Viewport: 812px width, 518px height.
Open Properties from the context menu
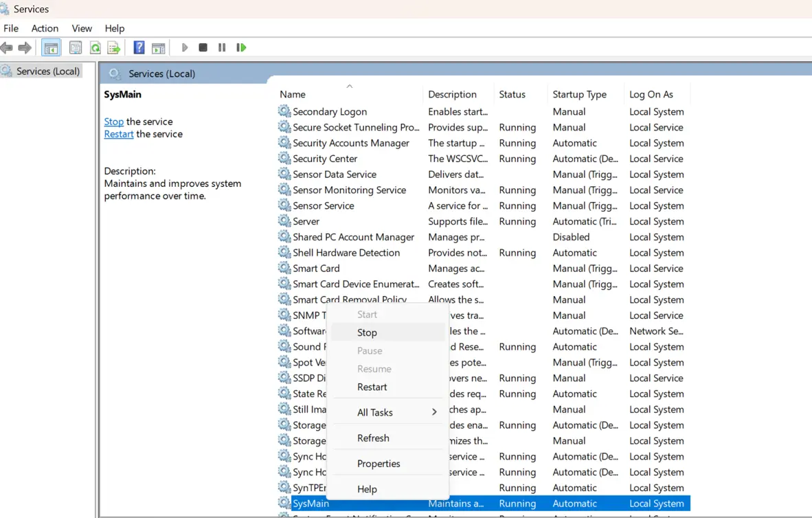click(x=379, y=464)
